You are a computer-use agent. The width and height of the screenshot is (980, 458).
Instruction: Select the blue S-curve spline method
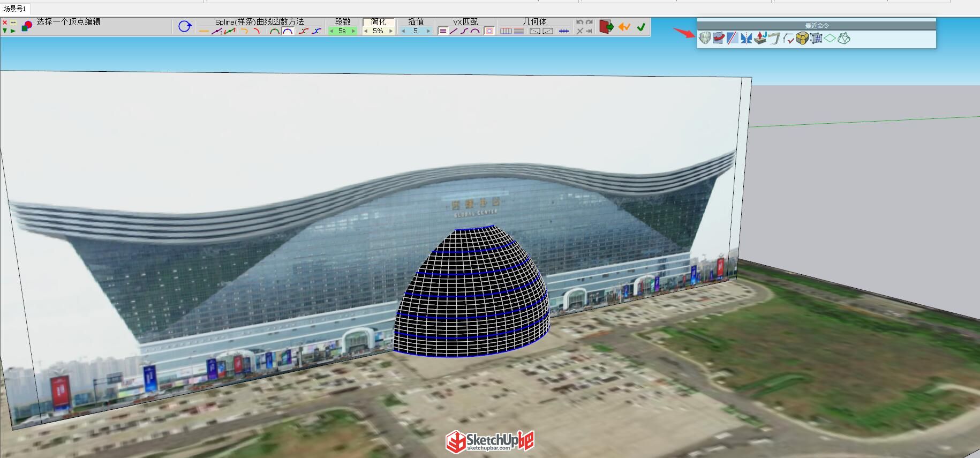316,31
